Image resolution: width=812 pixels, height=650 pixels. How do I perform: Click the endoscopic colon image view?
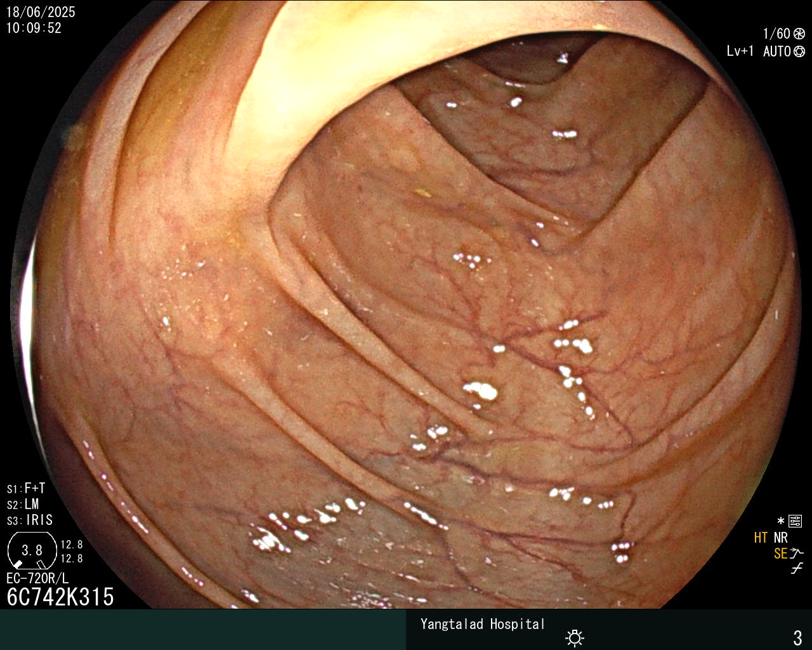click(x=406, y=305)
